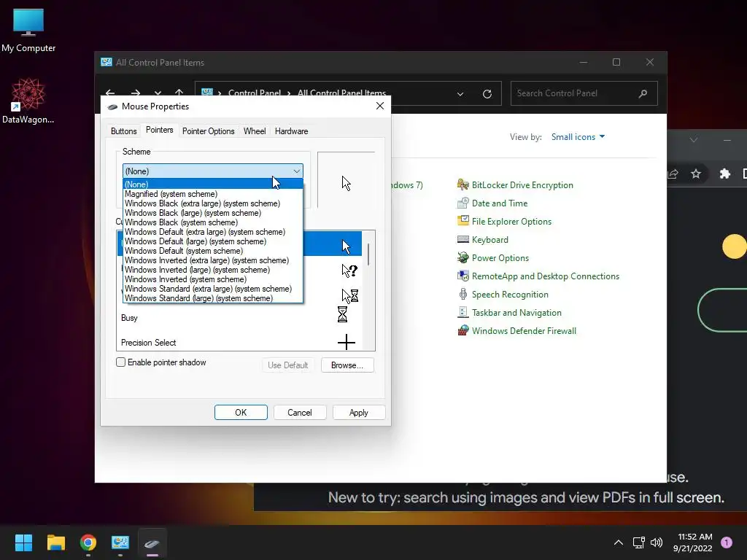Click the search magnifier in Control Panel
This screenshot has height=560, width=747.
tap(643, 93)
